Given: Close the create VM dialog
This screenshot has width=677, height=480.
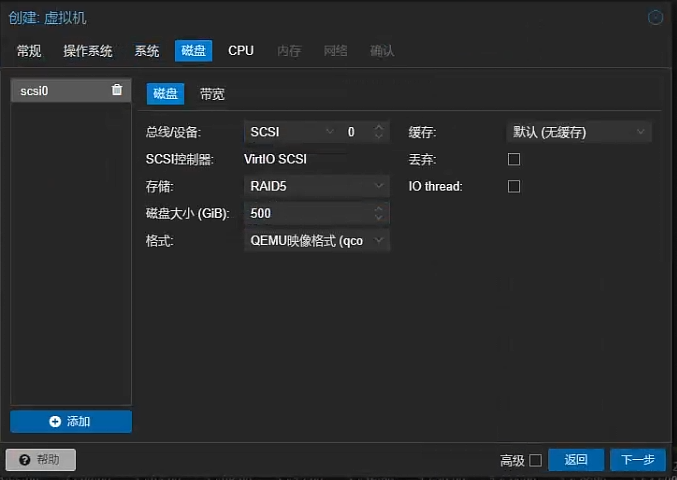Looking at the screenshot, I should [x=656, y=17].
